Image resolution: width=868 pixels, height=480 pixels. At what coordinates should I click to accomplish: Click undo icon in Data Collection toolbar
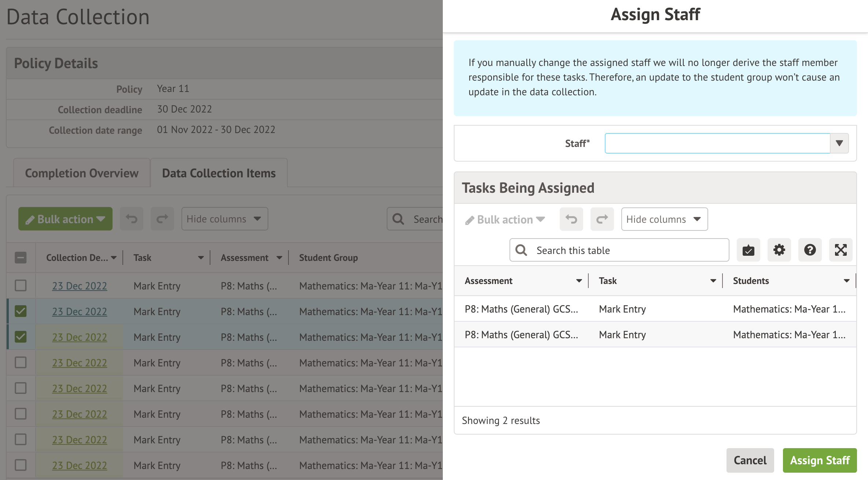click(x=132, y=219)
